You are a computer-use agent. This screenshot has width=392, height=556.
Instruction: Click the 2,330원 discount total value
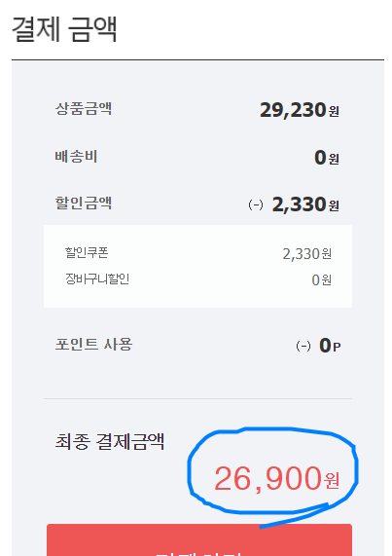(x=305, y=204)
